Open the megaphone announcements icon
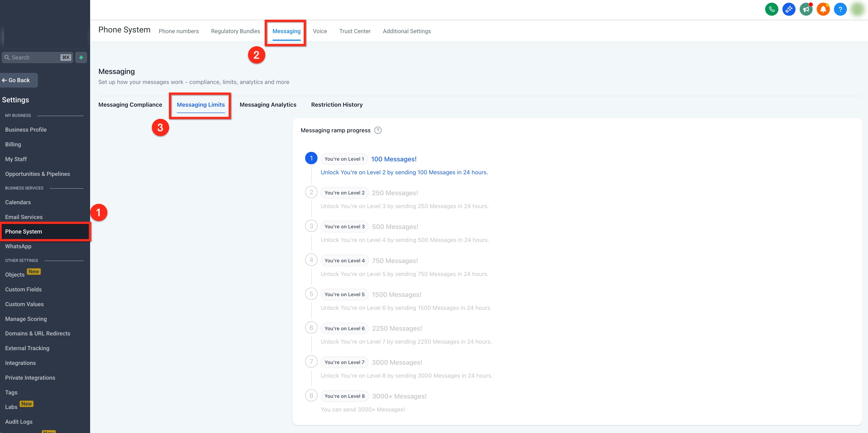Screen dimensions: 868x433 (x=806, y=9)
